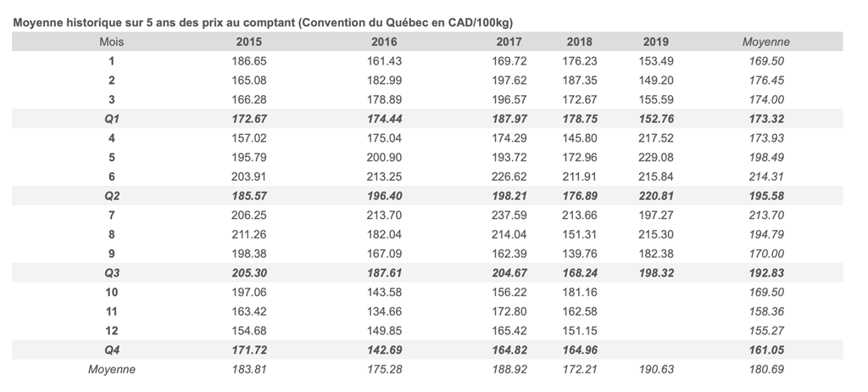The width and height of the screenshot is (868, 392).
Task: Select the cell showing 186.65
Action: 248,61
